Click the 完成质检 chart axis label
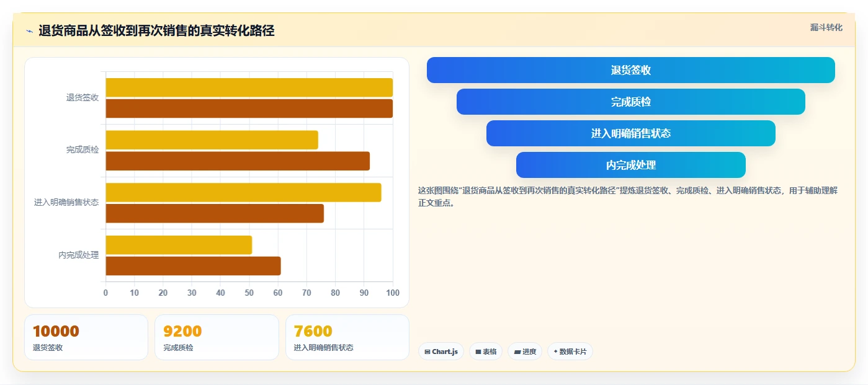The width and height of the screenshot is (868, 385). (x=83, y=150)
